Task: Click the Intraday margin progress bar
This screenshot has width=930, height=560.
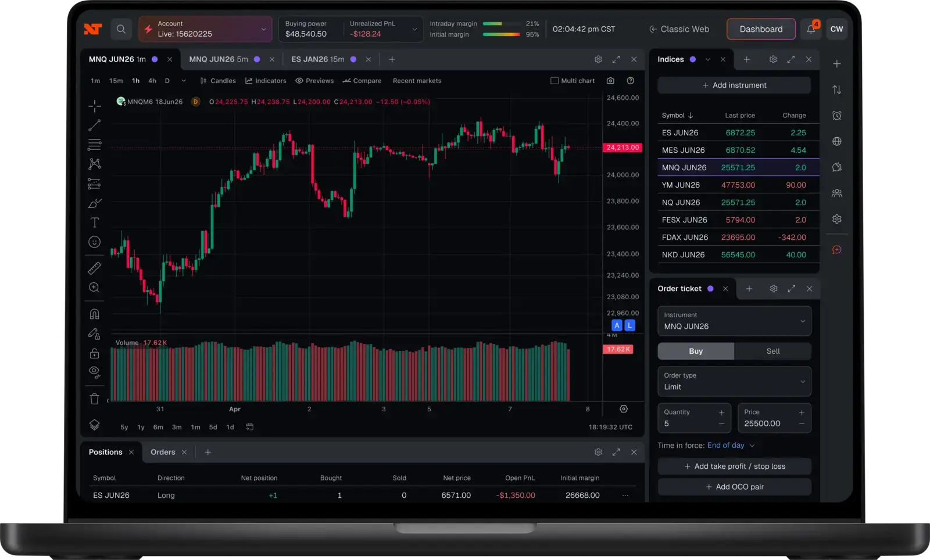Action: 502,24
